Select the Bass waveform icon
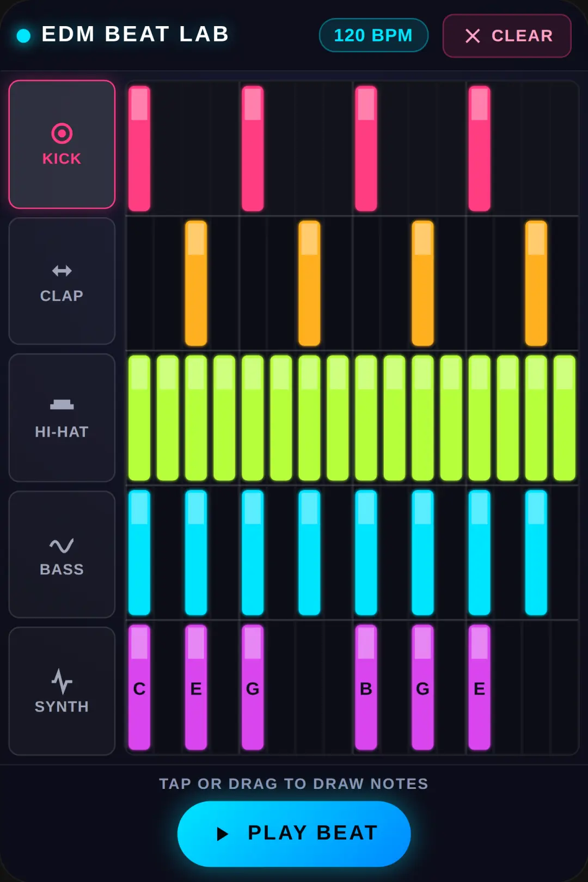This screenshot has width=588, height=882. tap(62, 546)
